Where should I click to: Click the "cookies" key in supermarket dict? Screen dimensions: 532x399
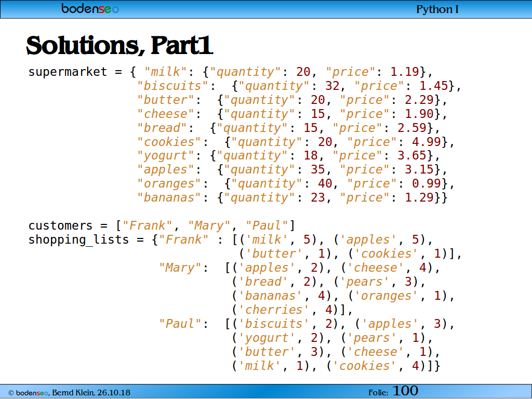click(x=169, y=141)
